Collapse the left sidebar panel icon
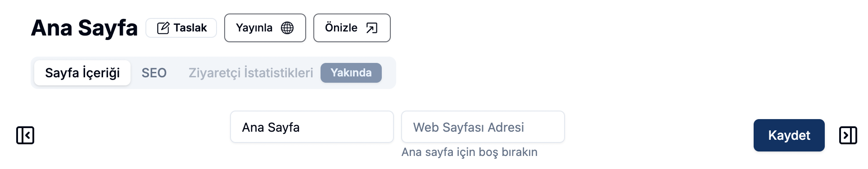Screen dimensions: 868x169 [25, 135]
